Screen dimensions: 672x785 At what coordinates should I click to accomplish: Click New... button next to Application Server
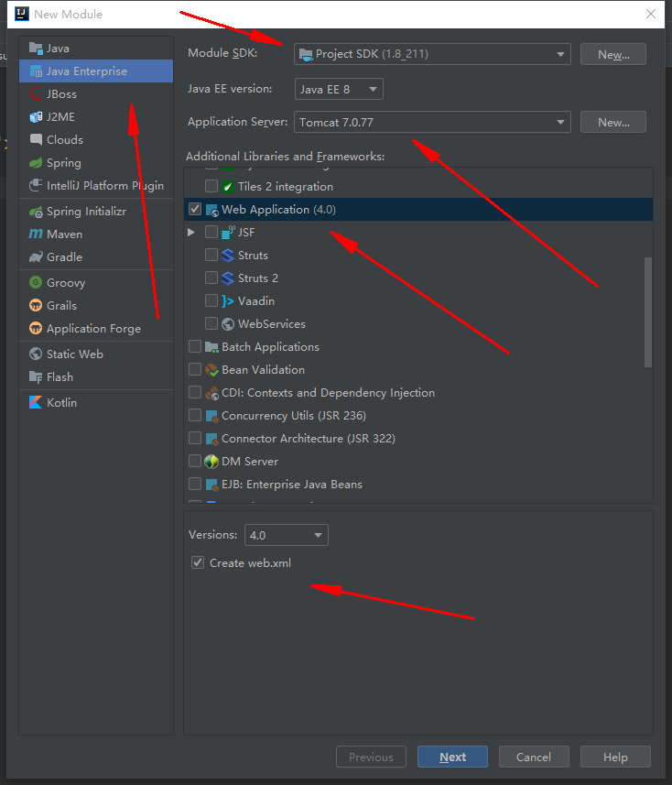[x=613, y=122]
